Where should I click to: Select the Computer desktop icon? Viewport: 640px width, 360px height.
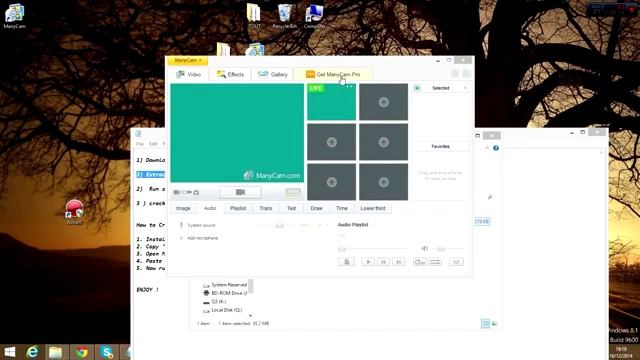[314, 16]
